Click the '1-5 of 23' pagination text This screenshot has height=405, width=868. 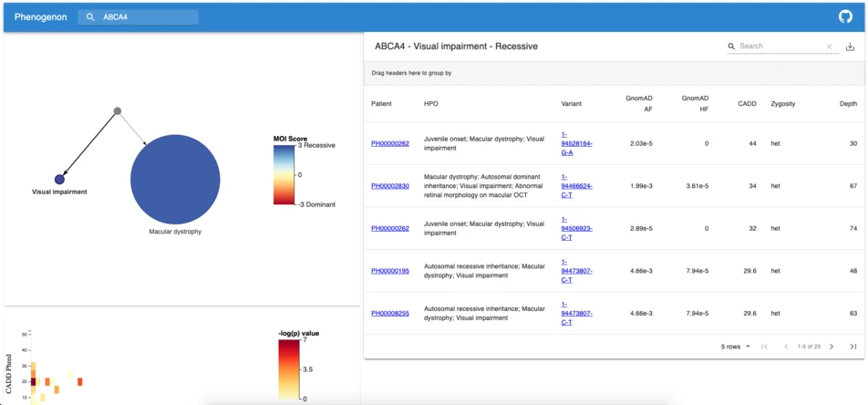point(808,347)
